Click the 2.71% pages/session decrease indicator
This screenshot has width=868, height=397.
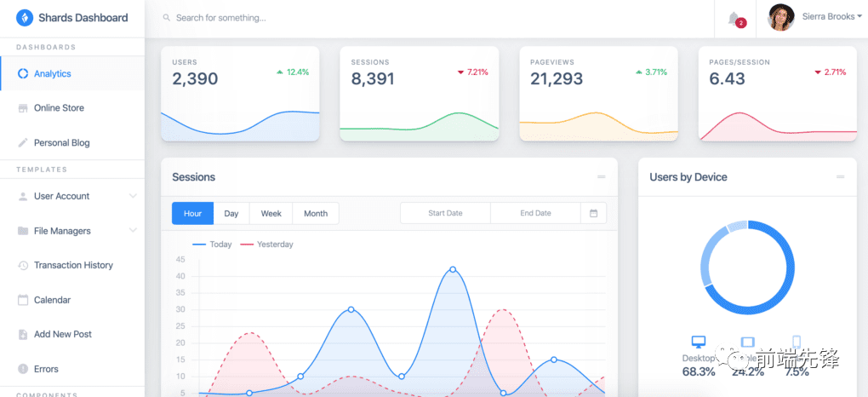click(831, 72)
